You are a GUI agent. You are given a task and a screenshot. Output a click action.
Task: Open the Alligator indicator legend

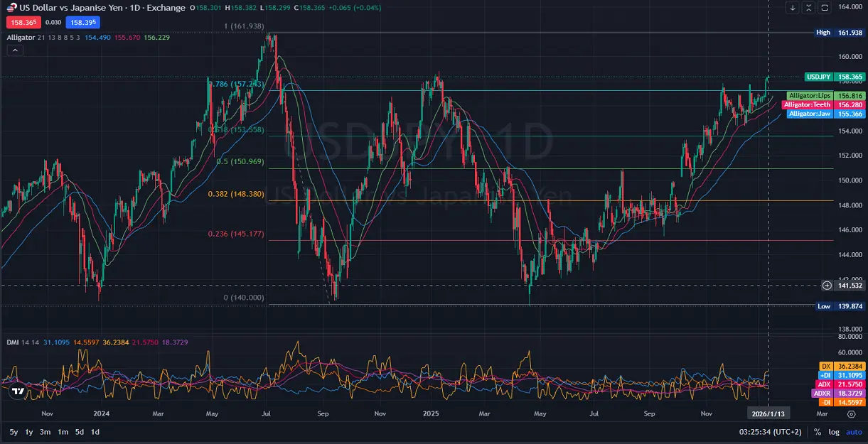[x=20, y=37]
